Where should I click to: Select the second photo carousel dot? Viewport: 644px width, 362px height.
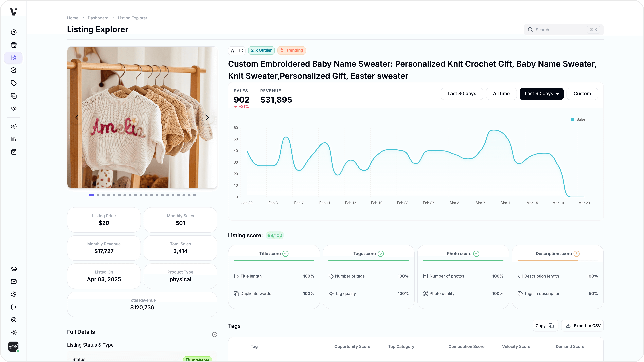coord(98,195)
